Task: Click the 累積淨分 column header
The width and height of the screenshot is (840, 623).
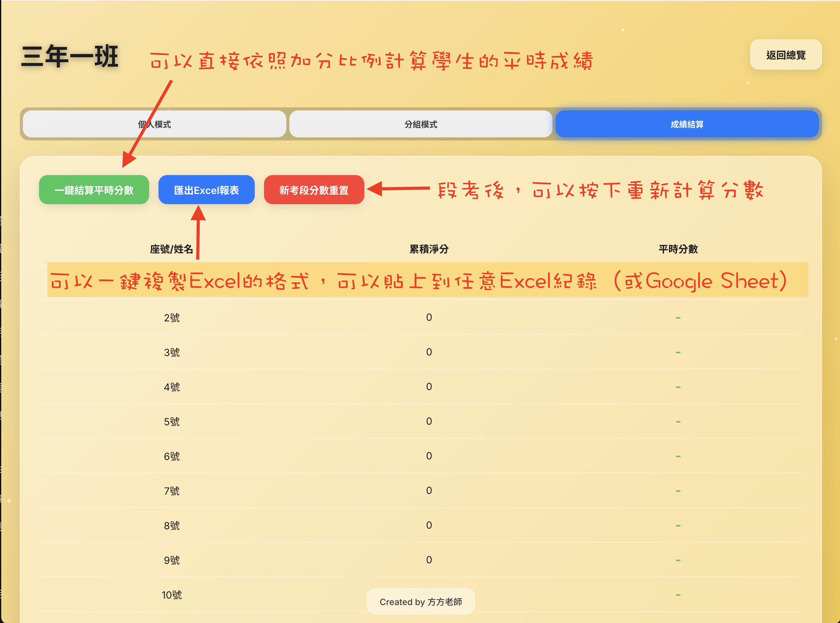Action: tap(429, 249)
